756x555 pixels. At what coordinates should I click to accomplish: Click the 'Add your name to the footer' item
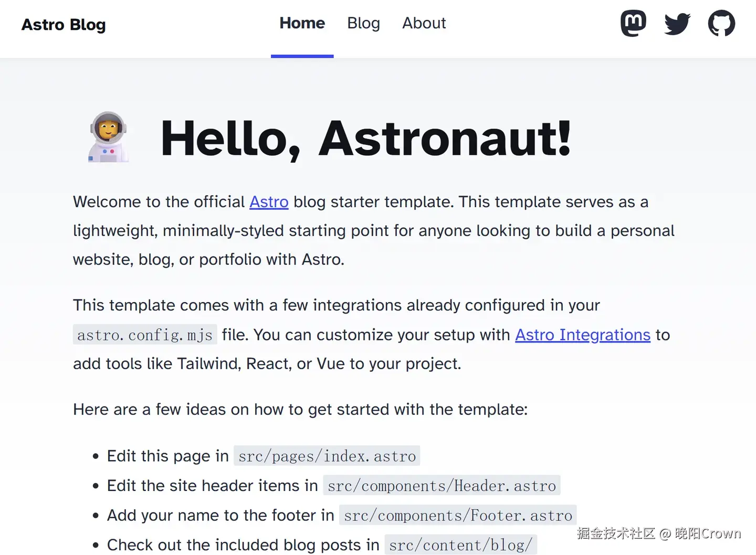pyautogui.click(x=220, y=516)
